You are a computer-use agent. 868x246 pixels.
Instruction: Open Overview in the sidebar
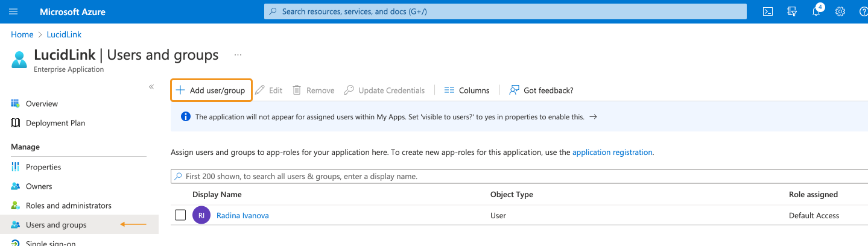pyautogui.click(x=42, y=104)
